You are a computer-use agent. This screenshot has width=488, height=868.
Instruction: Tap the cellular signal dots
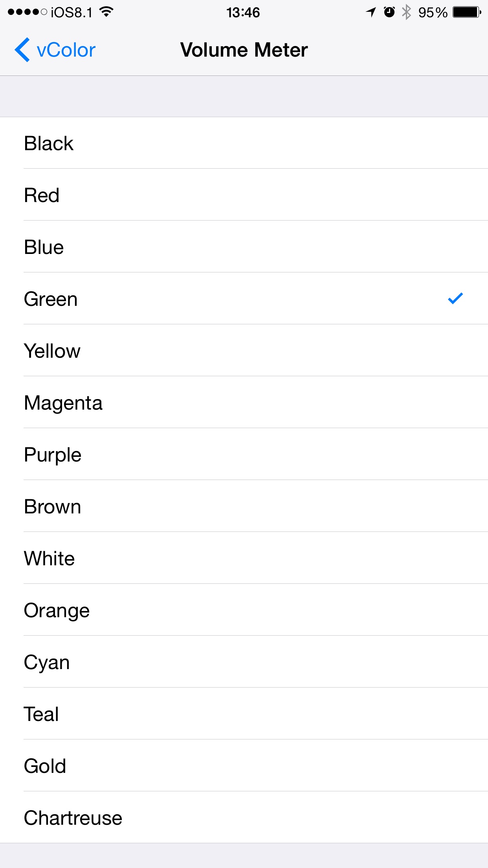(28, 12)
